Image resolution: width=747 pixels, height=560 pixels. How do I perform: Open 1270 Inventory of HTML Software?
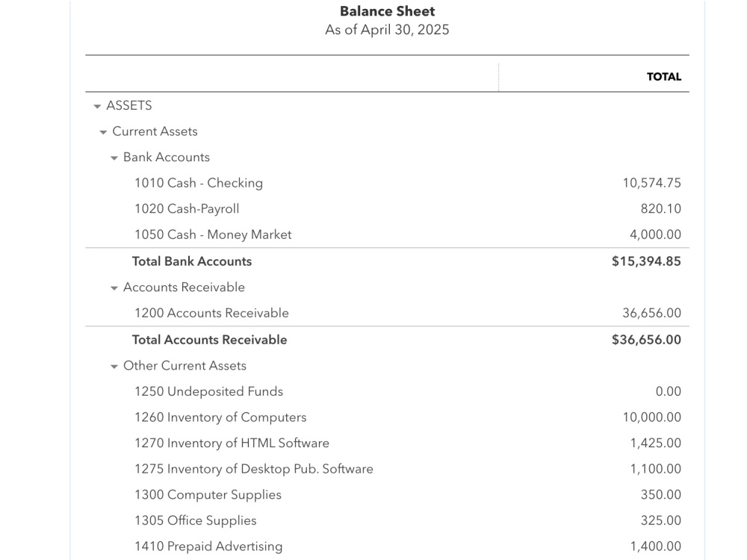[232, 443]
